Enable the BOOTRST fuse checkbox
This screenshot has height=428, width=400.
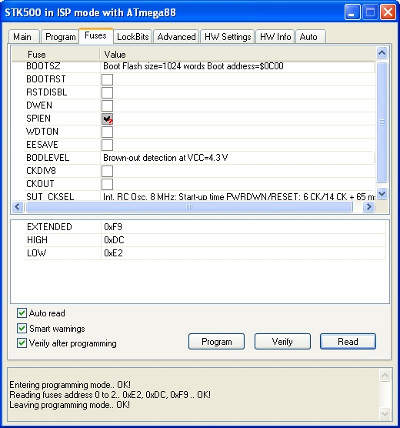point(107,79)
